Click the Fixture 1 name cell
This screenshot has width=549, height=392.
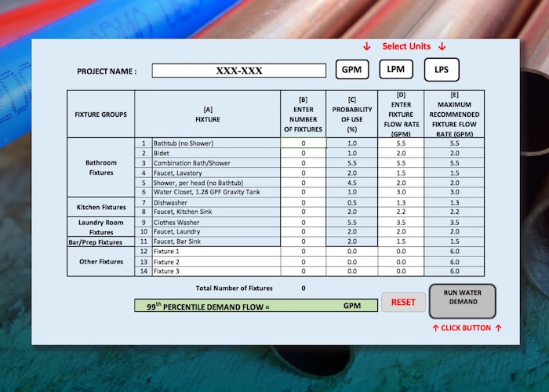216,252
